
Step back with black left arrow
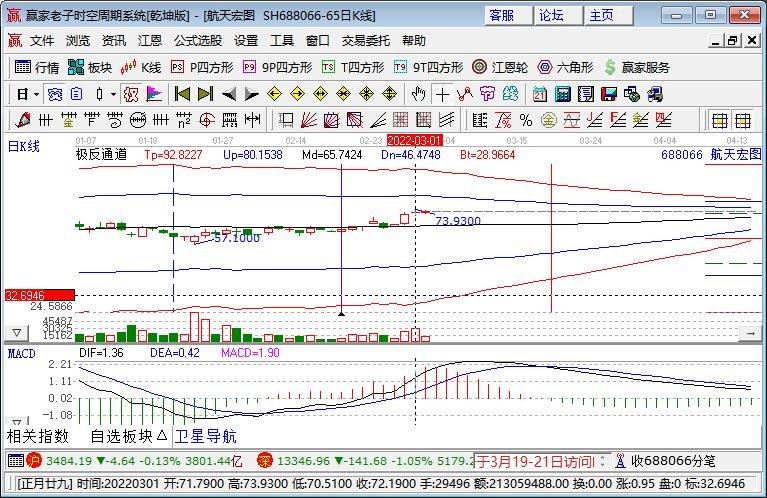click(x=228, y=94)
